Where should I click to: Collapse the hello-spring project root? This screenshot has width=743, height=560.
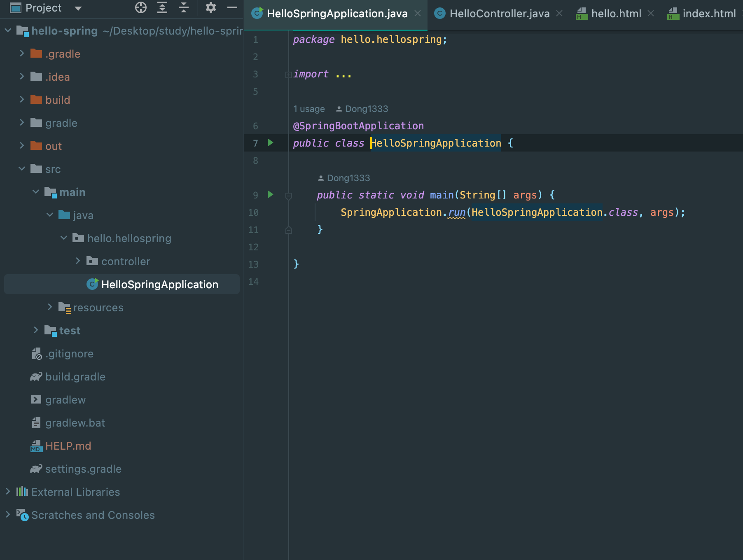point(8,30)
